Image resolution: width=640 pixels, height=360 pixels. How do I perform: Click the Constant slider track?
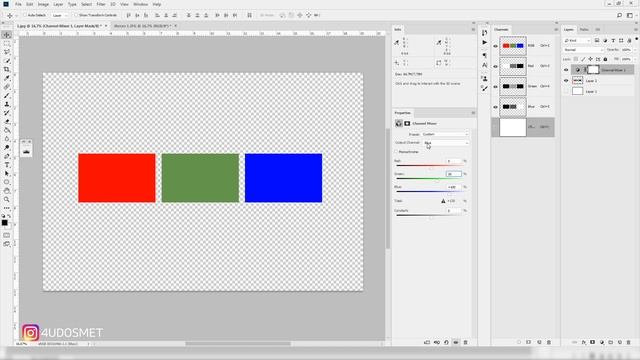click(429, 216)
